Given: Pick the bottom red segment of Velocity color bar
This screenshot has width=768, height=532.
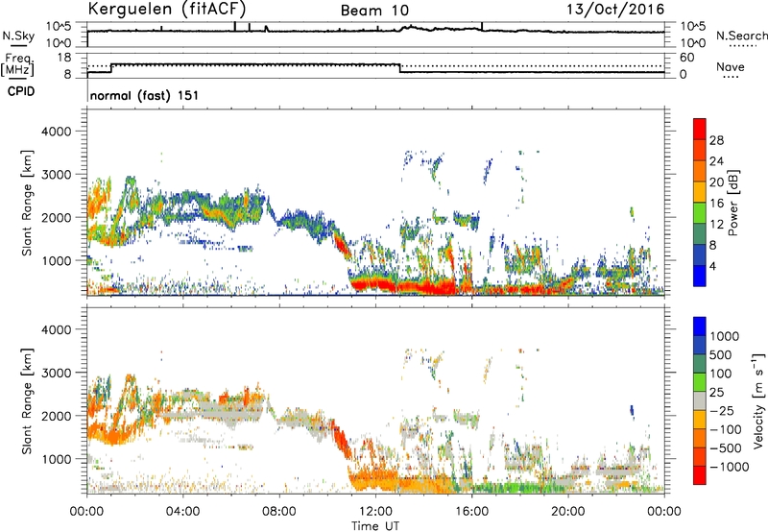Looking at the screenshot, I should [x=700, y=475].
